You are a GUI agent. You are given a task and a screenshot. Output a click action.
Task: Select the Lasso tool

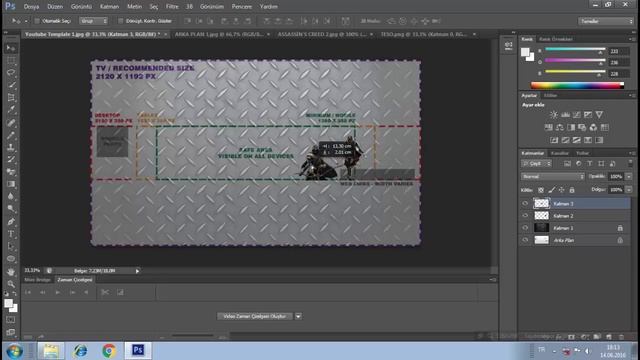click(x=11, y=73)
